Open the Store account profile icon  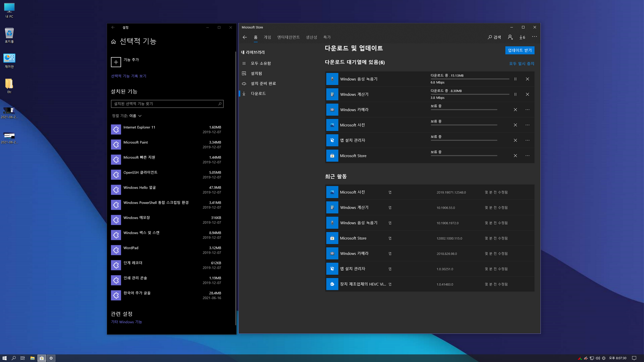510,37
